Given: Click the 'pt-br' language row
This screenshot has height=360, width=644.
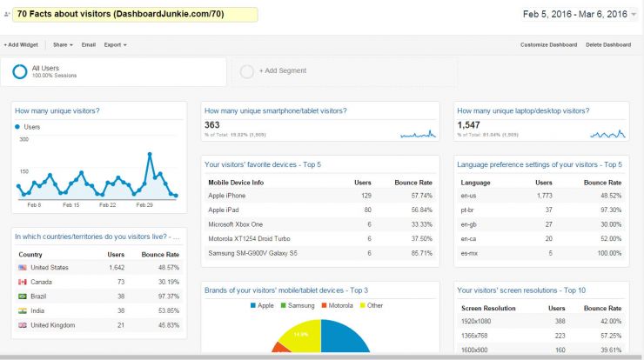Looking at the screenshot, I should [541, 210].
